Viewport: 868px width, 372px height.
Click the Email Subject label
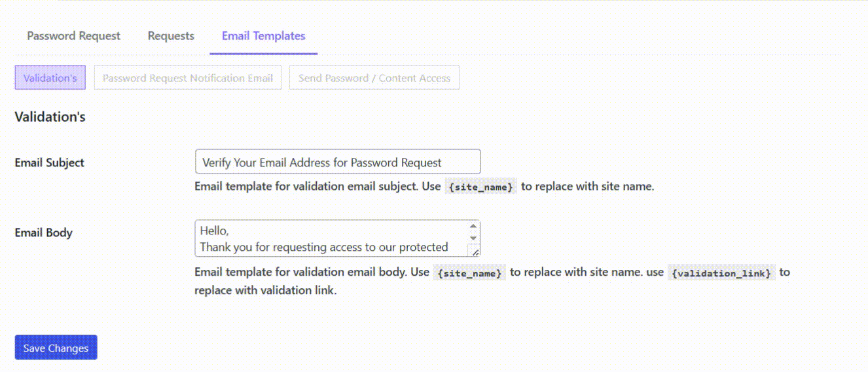[49, 162]
